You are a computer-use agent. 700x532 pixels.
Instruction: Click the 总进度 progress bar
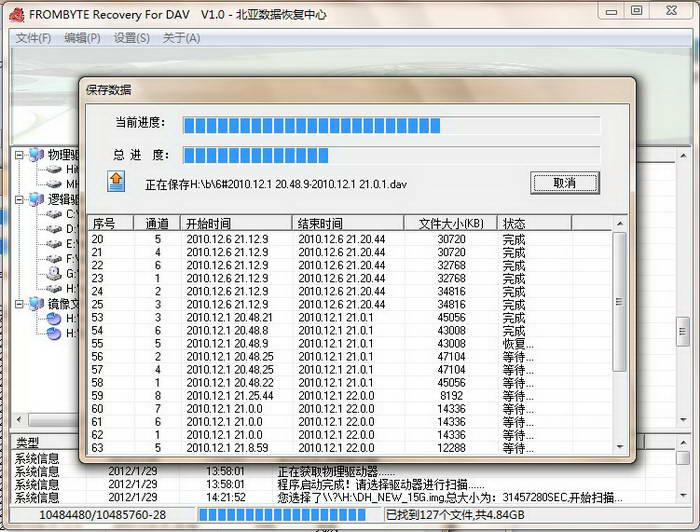(x=391, y=155)
